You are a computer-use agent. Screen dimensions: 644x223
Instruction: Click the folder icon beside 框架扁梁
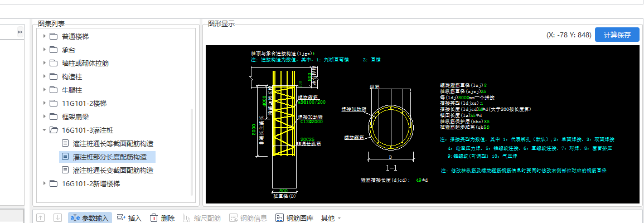(54, 117)
